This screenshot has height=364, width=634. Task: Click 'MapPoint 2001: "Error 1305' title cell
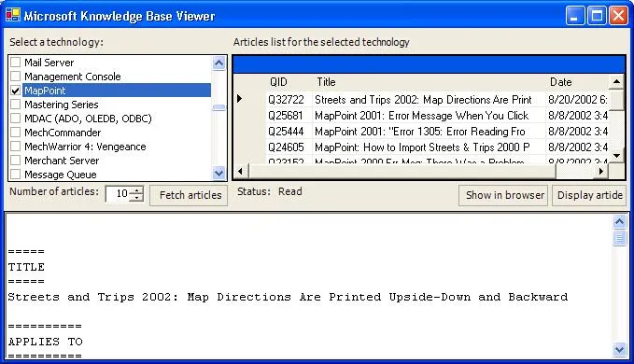point(429,132)
